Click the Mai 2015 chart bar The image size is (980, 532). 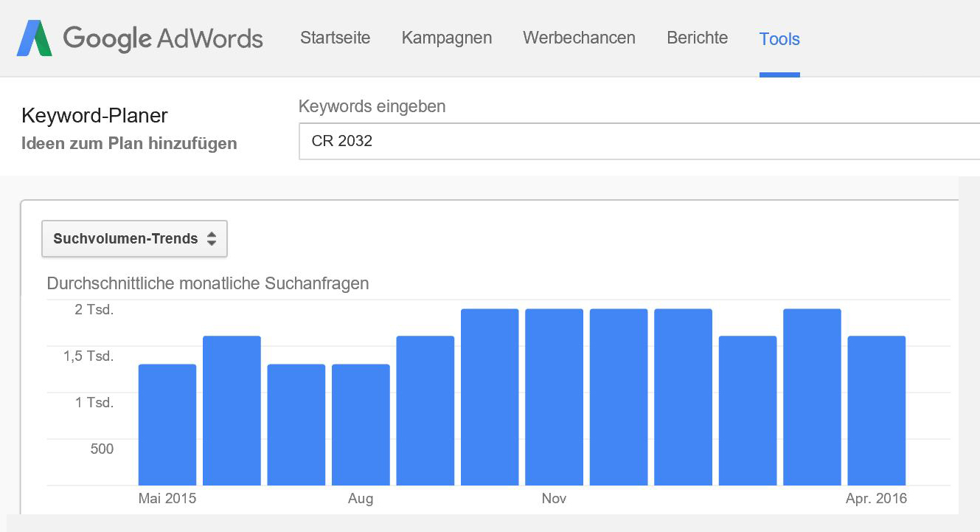click(x=167, y=424)
